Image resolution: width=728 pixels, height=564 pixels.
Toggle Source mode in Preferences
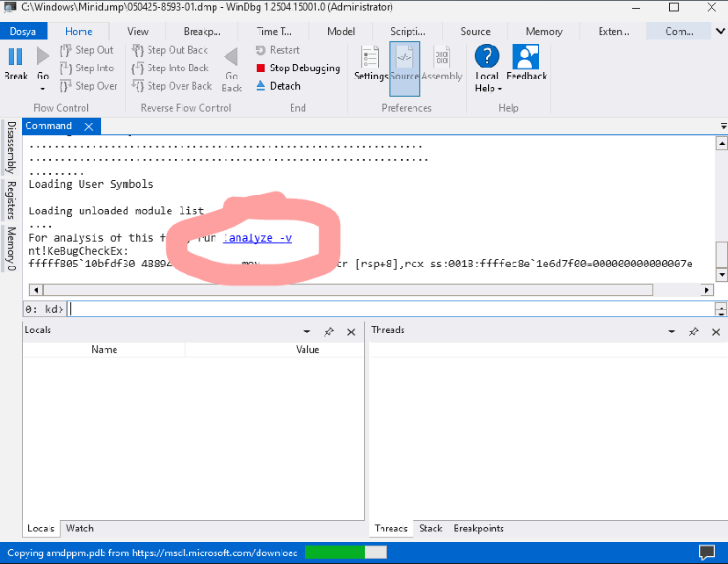[404, 69]
